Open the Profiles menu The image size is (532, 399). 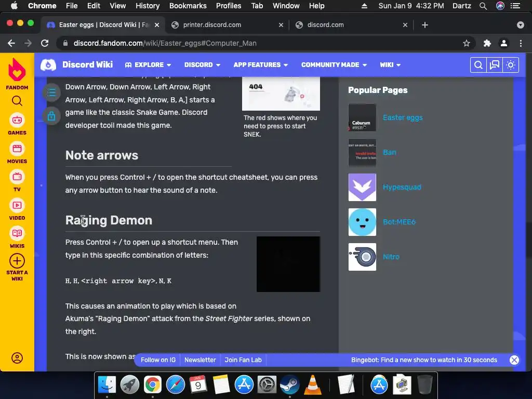(229, 6)
